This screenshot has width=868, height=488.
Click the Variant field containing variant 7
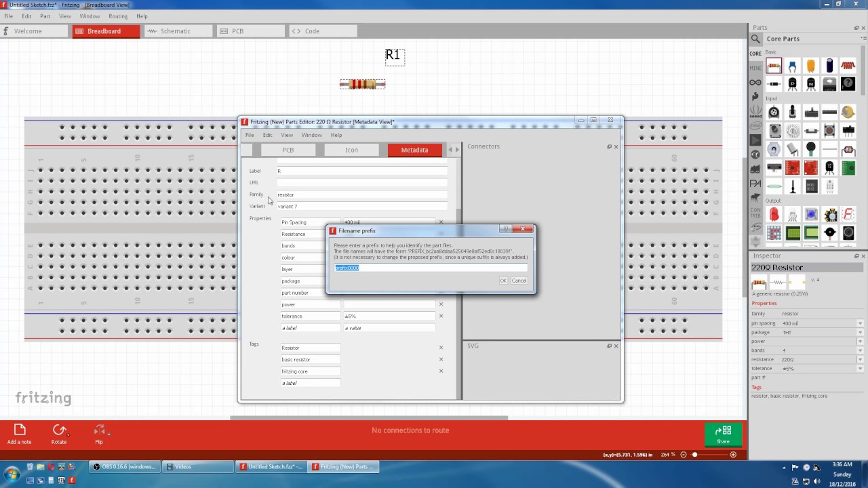361,206
